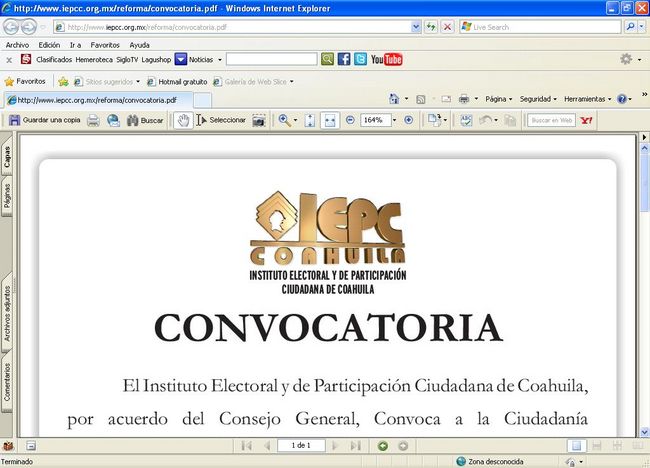This screenshot has height=468, width=650.
Task: Open the Página dropdown menu
Action: 498,100
